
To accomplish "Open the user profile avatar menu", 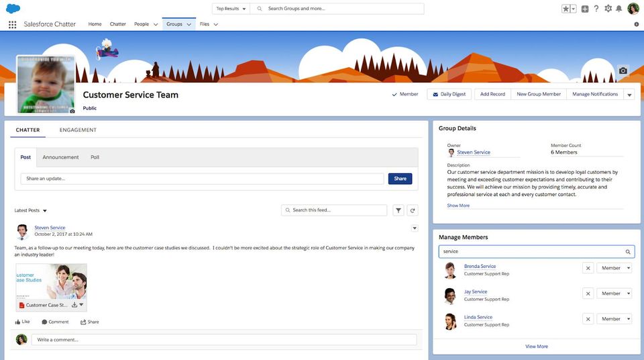I will pyautogui.click(x=633, y=9).
